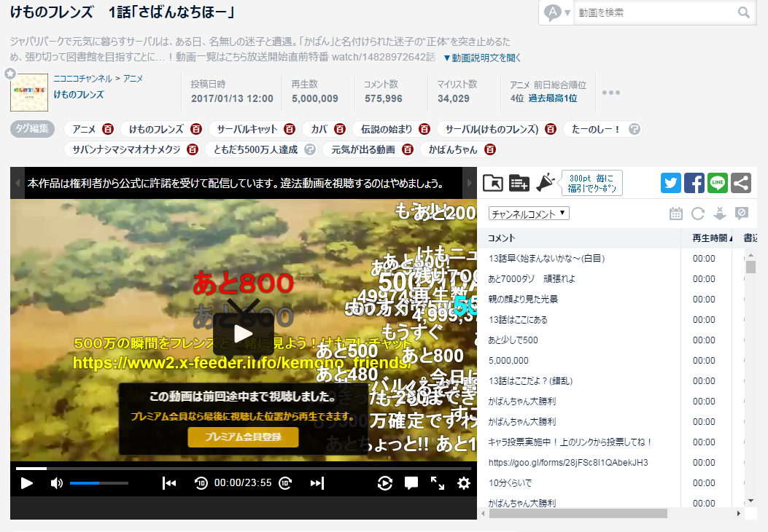Open dictionary icon for サーバルキャット tag
768x532 pixels.
290,129
